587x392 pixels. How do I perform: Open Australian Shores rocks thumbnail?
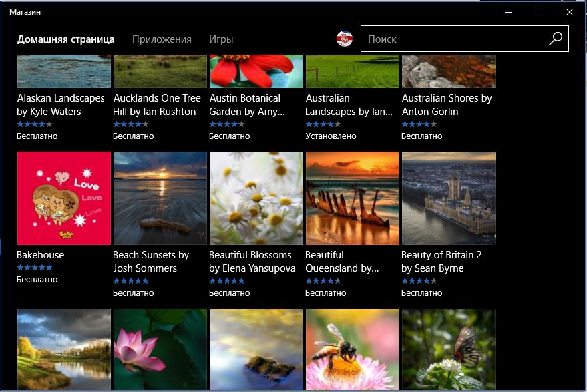coord(449,71)
